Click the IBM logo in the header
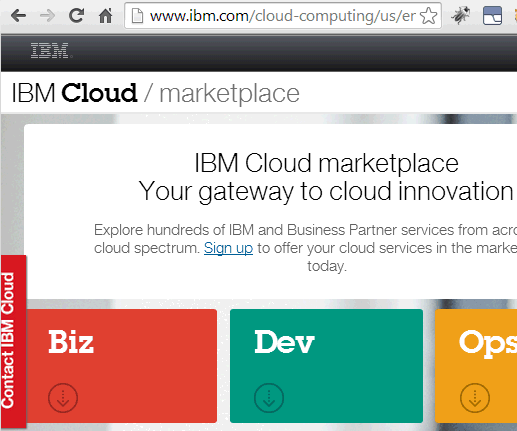Viewport: 517px width, 431px height. pyautogui.click(x=52, y=51)
